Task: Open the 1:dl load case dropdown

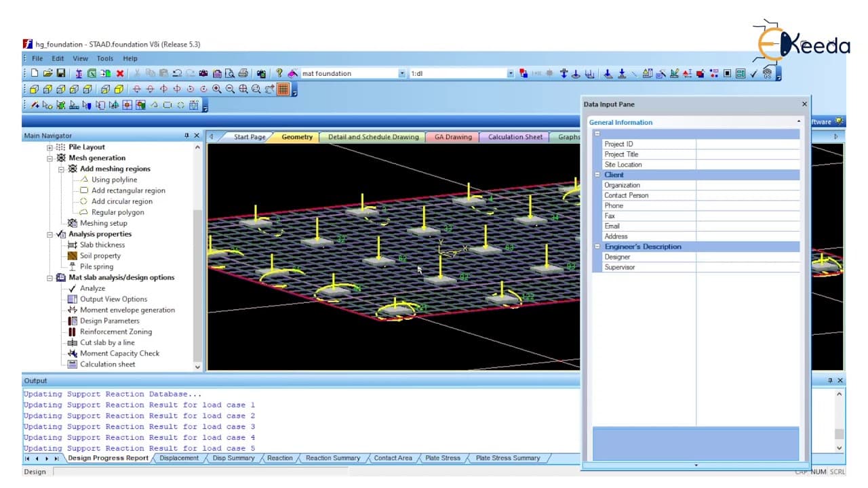Action: click(x=511, y=73)
